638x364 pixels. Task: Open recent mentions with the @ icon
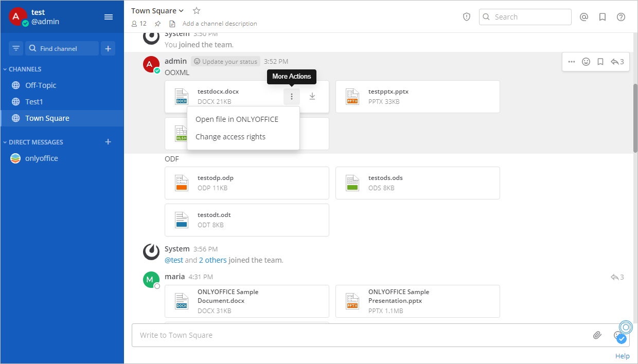pos(584,17)
